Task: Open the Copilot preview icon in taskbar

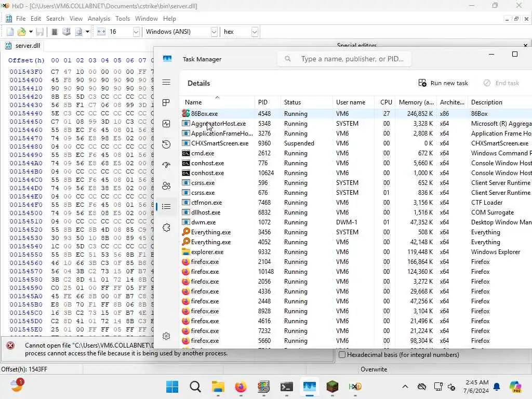Action: (515, 387)
